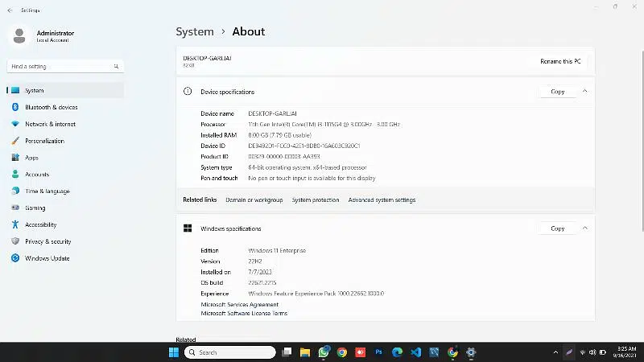The image size is (644, 362).
Task: Collapse the Windows specifications section
Action: 584,228
